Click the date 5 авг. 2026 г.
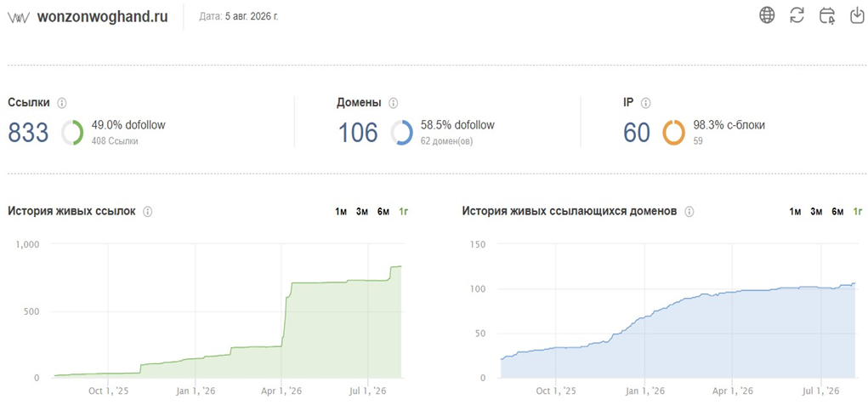This screenshot has width=868, height=405. tap(252, 17)
